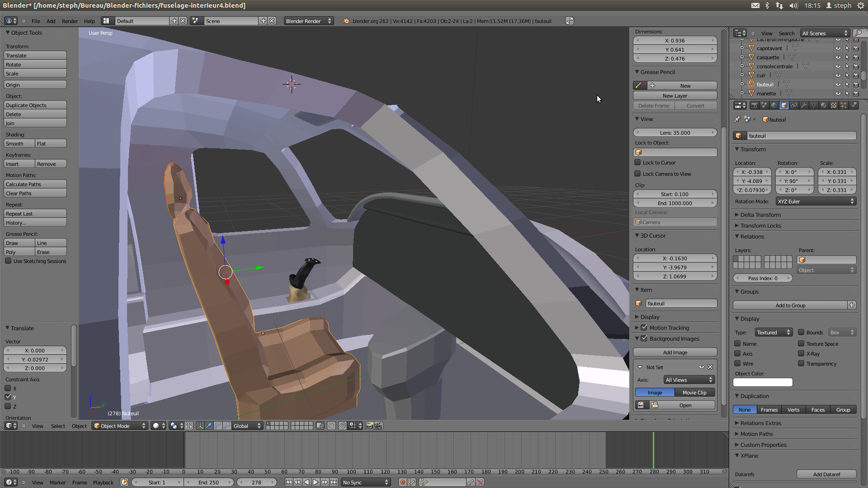Open the Modifiers wrench tab in Properties
The image size is (868, 488).
(804, 105)
